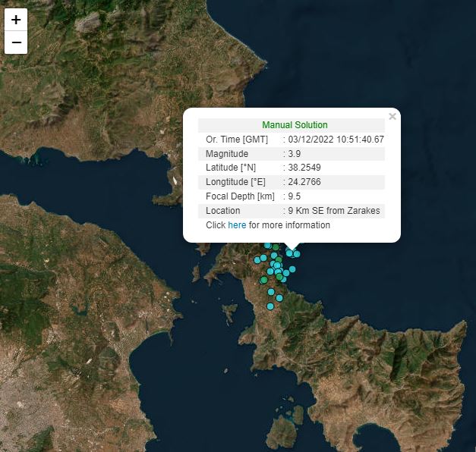Click northernmost of the three southern markers
This screenshot has width=476, height=452.
(271, 292)
